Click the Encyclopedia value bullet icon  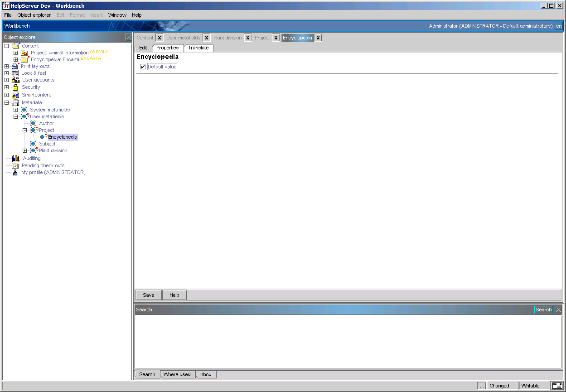43,137
